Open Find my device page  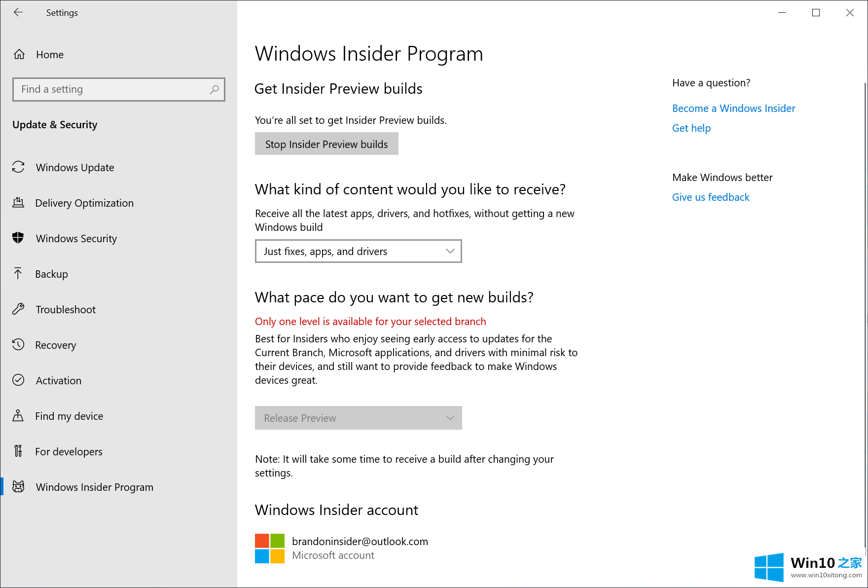coord(118,416)
